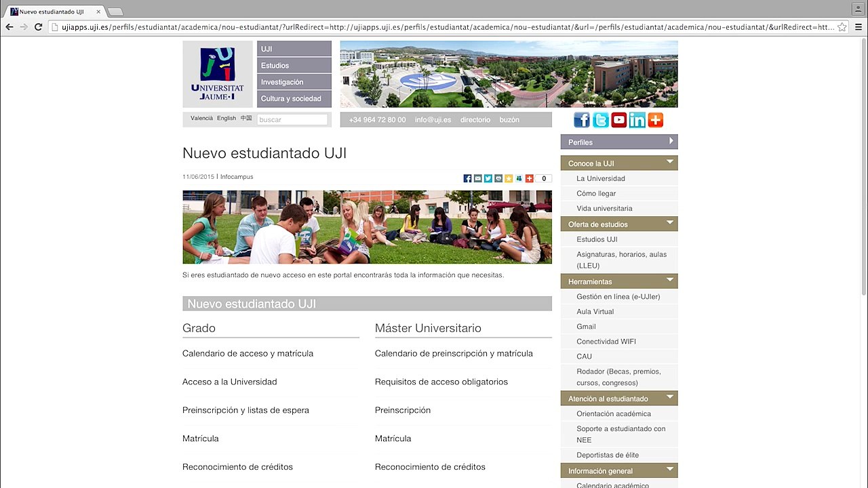Open the UJI Twitter page icon
868x488 pixels.
pyautogui.click(x=600, y=120)
